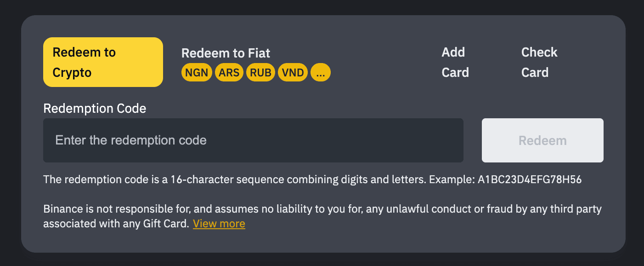The width and height of the screenshot is (644, 266).
Task: Choose the ARS currency badge
Action: click(229, 73)
